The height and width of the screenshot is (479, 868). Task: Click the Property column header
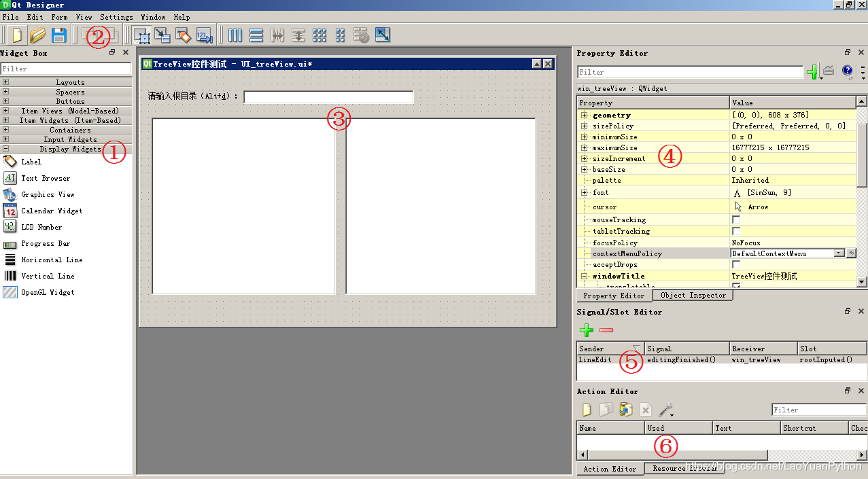tap(653, 103)
